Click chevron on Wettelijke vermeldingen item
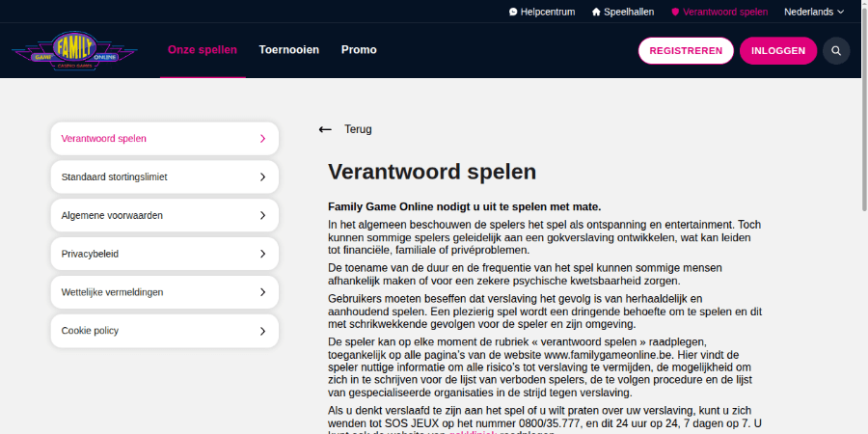Screen dimensions: 868x434 (x=263, y=292)
